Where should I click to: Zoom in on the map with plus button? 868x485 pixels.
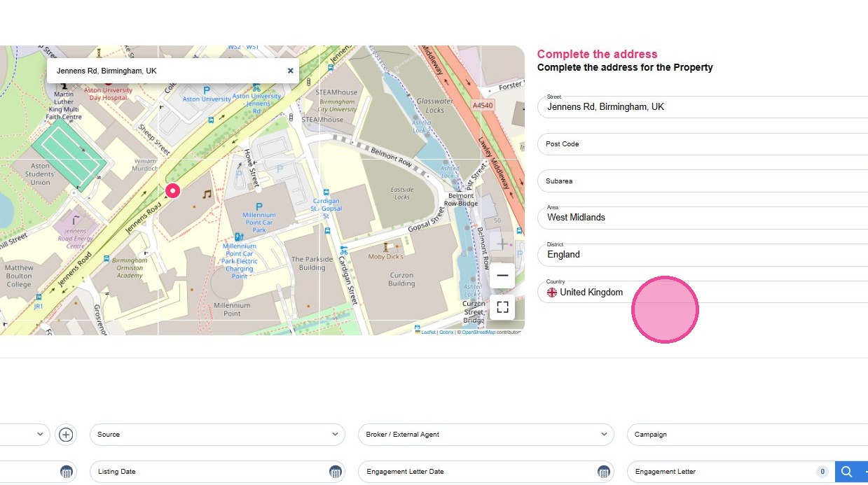[x=502, y=244]
